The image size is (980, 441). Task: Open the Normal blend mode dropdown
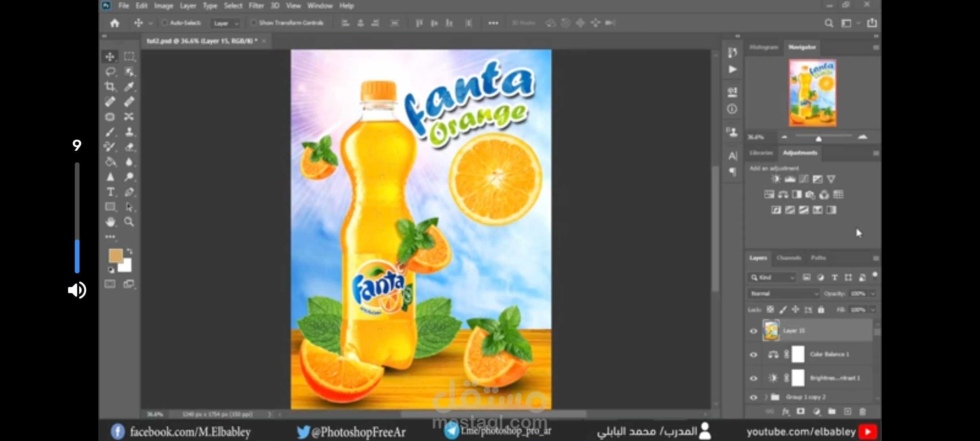coord(783,294)
